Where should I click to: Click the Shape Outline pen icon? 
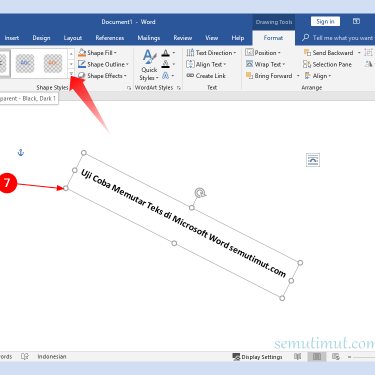coord(82,64)
